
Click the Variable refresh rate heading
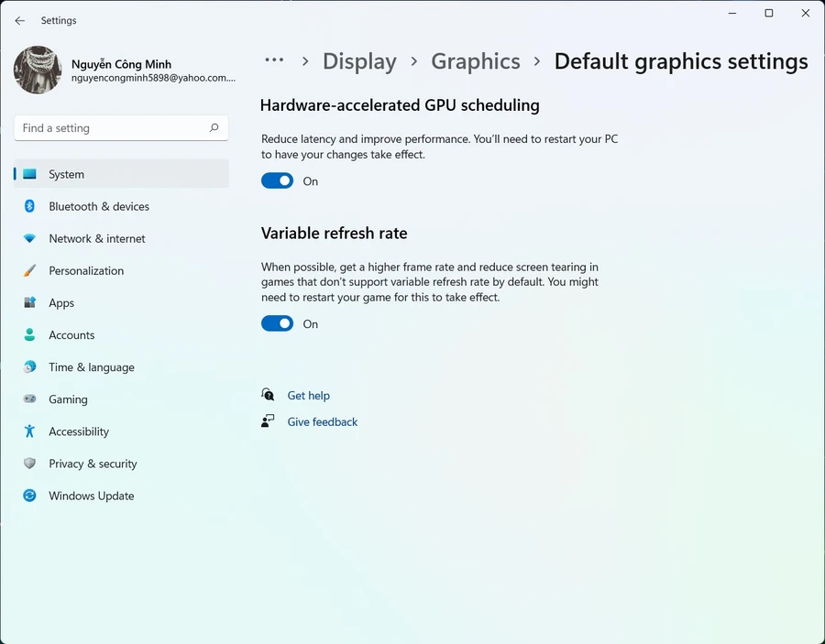coord(334,233)
